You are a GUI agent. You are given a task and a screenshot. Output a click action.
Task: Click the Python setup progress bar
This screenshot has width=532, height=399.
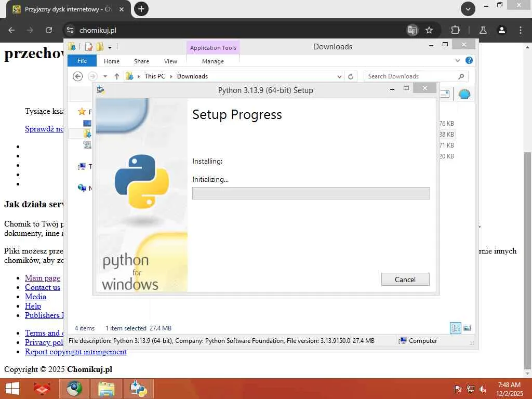tap(311, 193)
